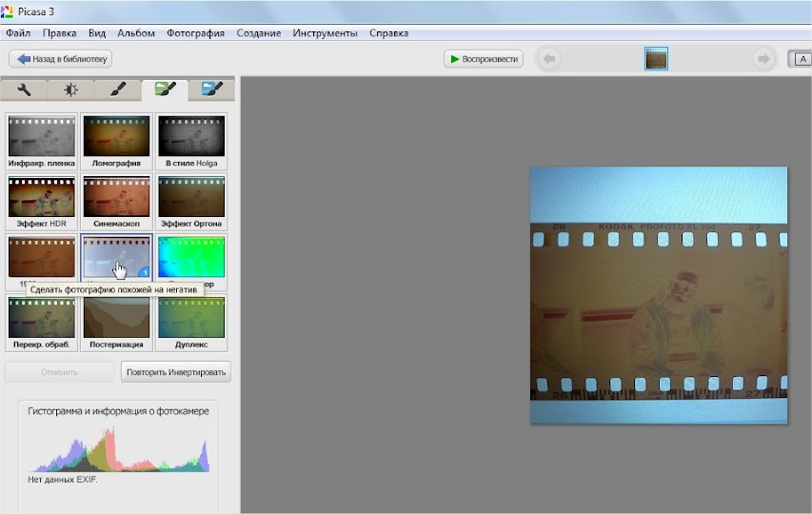Open the blue brush effects tab
This screenshot has width=812, height=514.
click(x=211, y=89)
